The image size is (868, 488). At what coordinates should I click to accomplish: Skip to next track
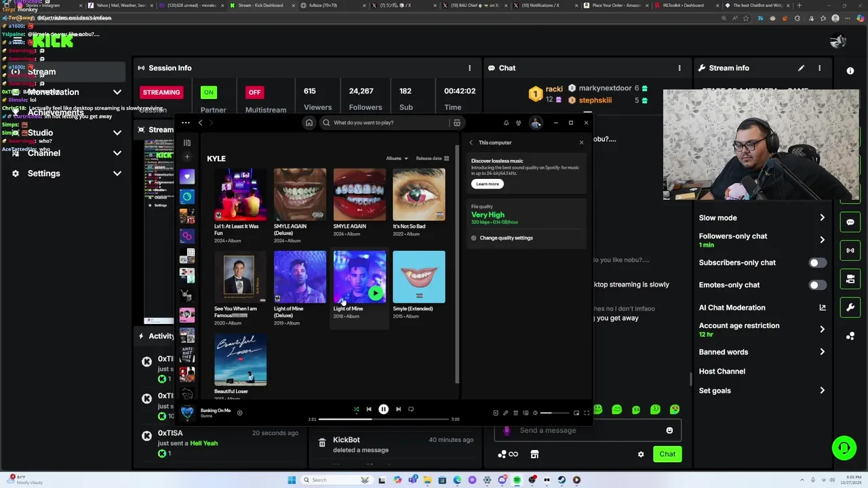(x=398, y=409)
